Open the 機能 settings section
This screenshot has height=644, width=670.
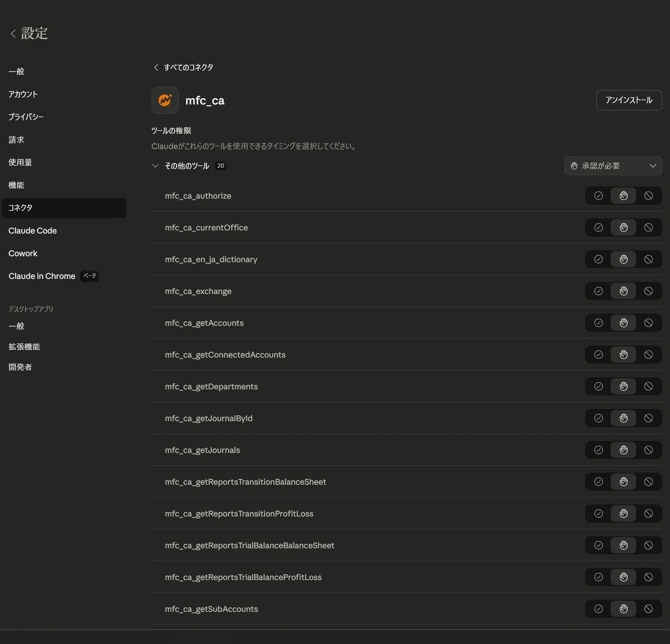[16, 185]
